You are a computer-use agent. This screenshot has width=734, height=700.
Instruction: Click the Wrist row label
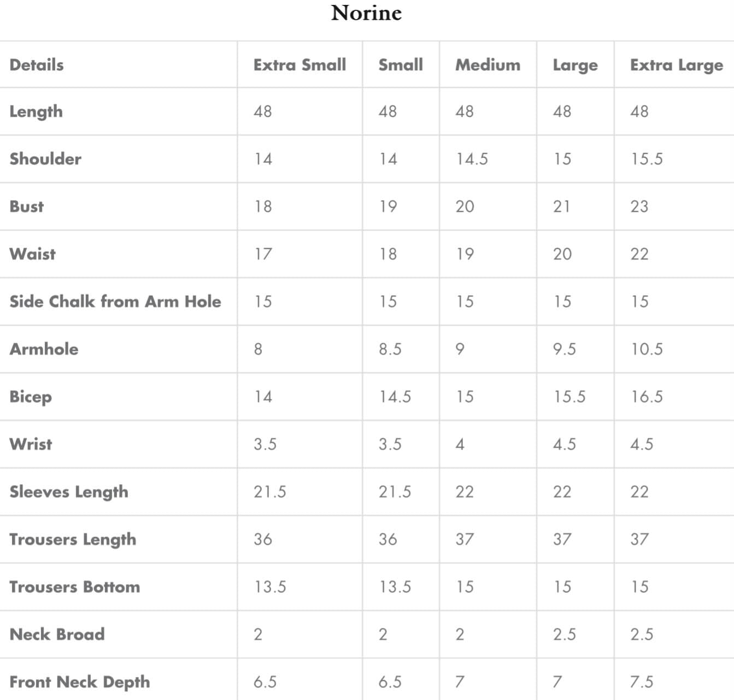(31, 444)
